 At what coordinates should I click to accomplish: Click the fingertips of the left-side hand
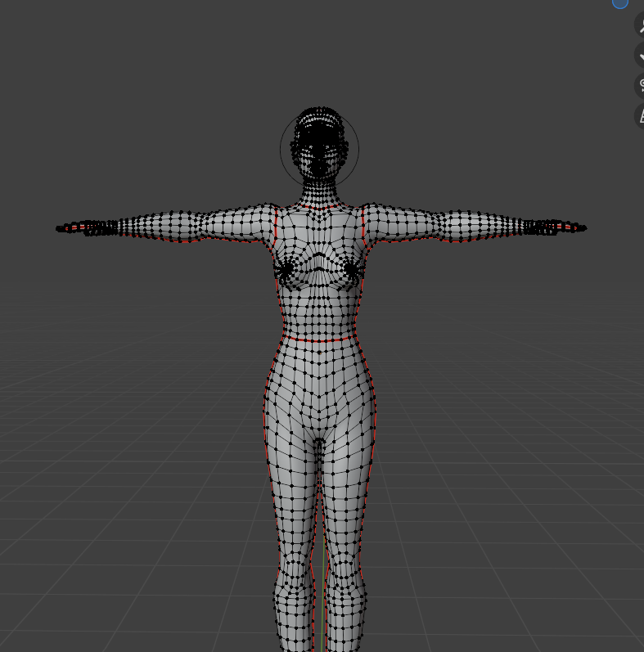(62, 228)
